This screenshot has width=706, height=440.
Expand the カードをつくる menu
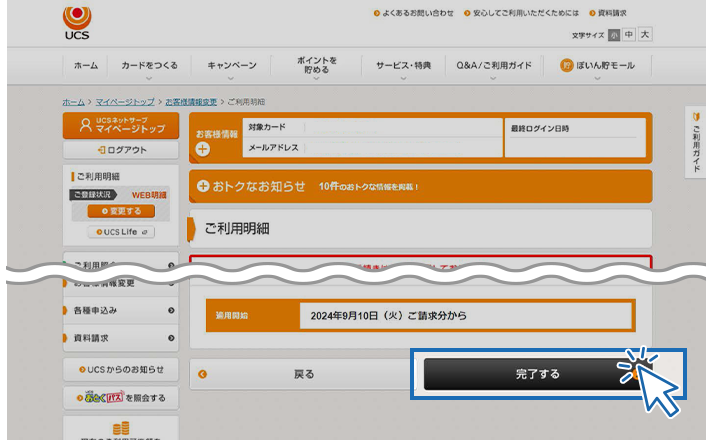pyautogui.click(x=149, y=66)
